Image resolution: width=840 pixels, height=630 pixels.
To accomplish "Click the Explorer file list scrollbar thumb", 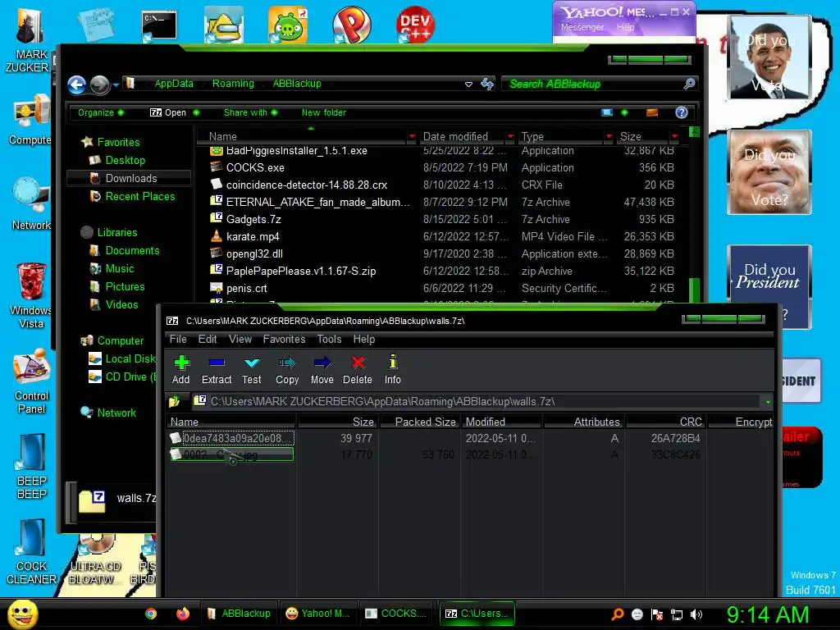I will 694,290.
